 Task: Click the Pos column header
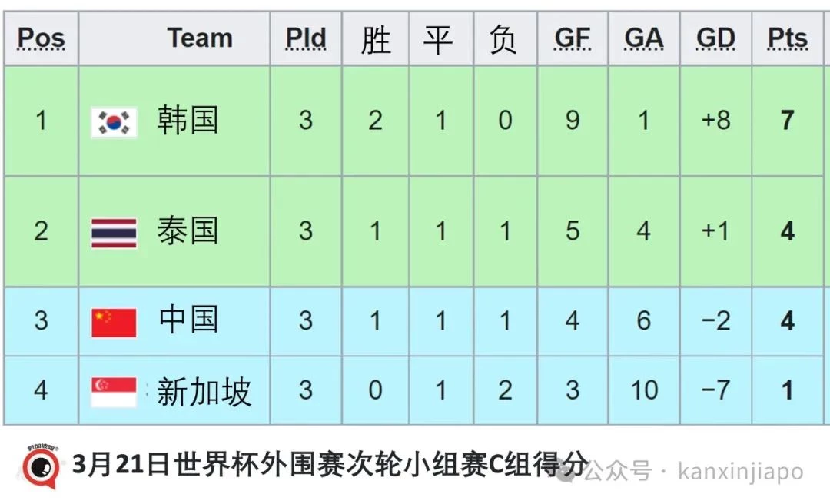pyautogui.click(x=41, y=38)
